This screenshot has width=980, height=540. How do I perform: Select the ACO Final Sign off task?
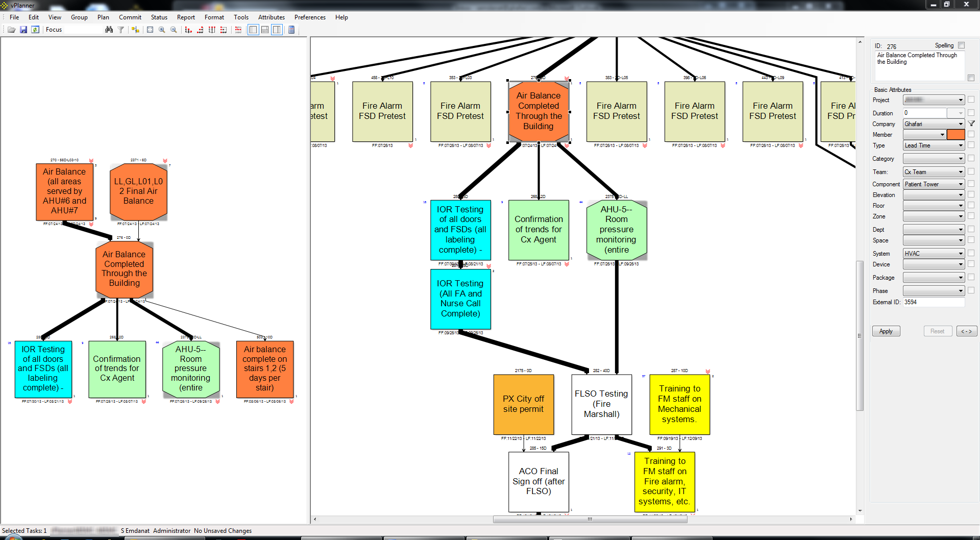(x=538, y=481)
